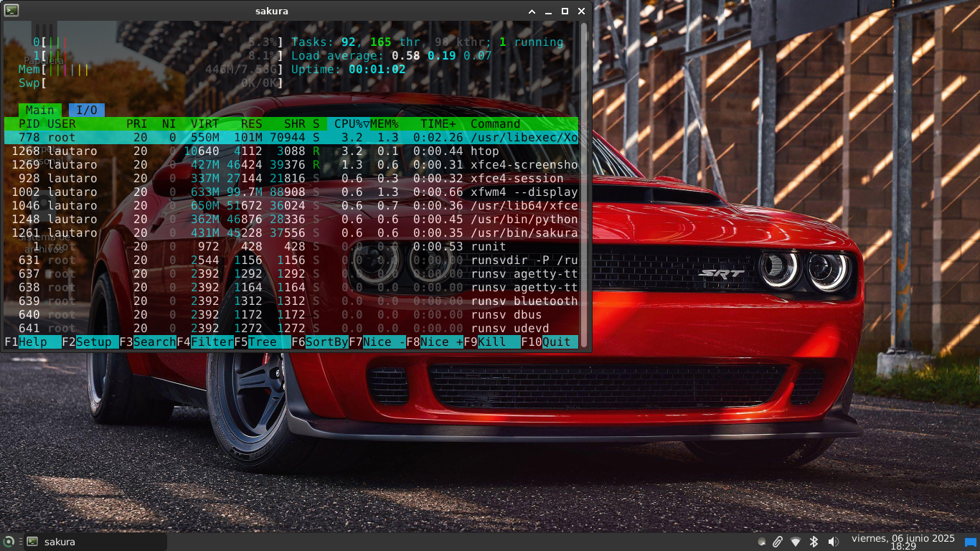Click the Load average text
Screen dimensions: 980x551
[392, 56]
